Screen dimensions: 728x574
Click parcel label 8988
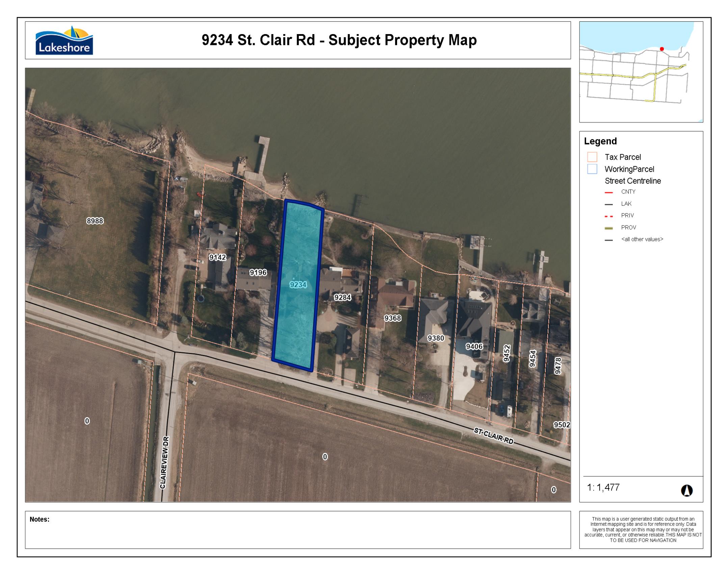tap(95, 221)
